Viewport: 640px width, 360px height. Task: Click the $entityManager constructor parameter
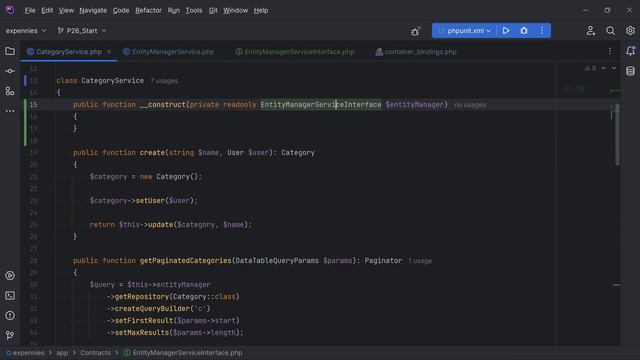[x=415, y=104]
